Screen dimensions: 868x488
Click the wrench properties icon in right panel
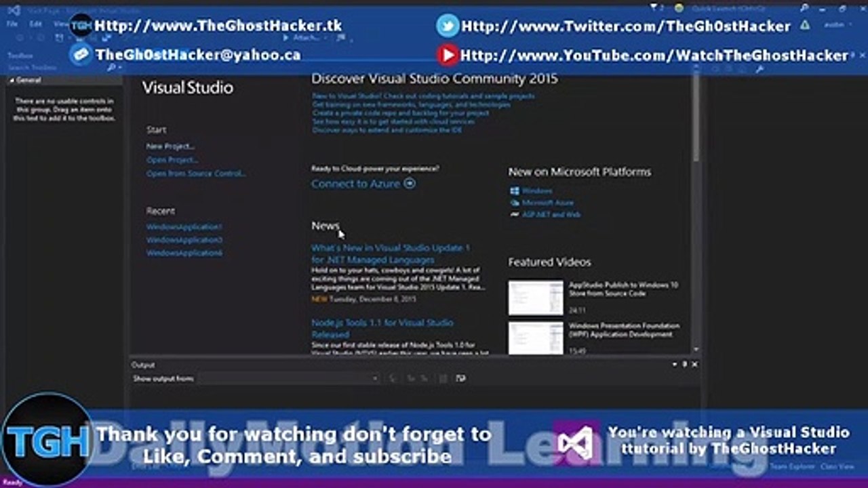click(759, 68)
